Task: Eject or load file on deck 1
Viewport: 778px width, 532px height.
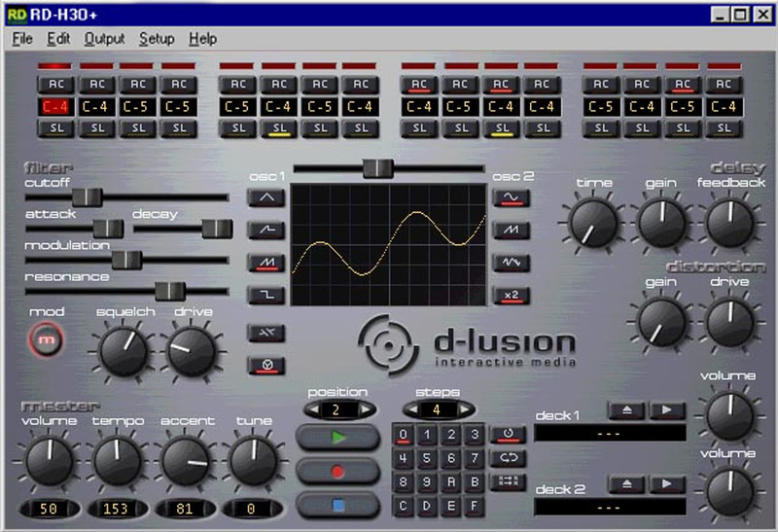Action: tap(627, 410)
